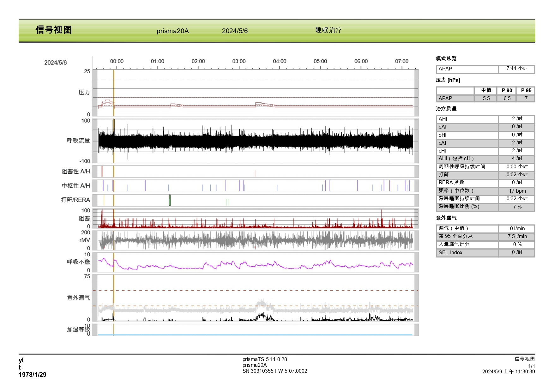Select the 呼吸流量 chart label
Viewport: 554px width, 392px height.
coord(78,141)
